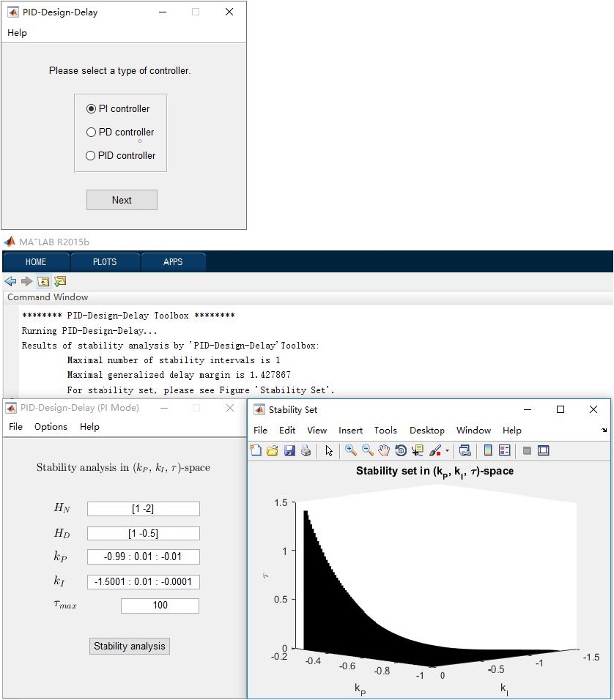Click the Insert Legend icon

505,451
